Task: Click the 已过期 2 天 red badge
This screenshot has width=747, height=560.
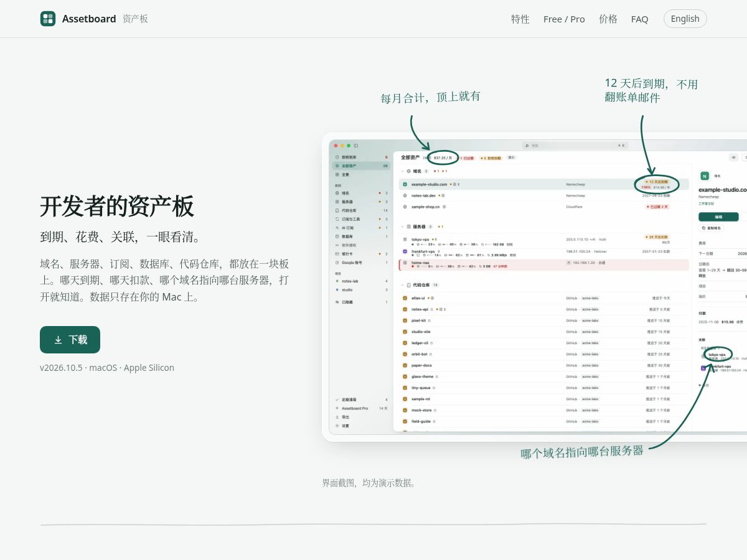Action: (657, 207)
